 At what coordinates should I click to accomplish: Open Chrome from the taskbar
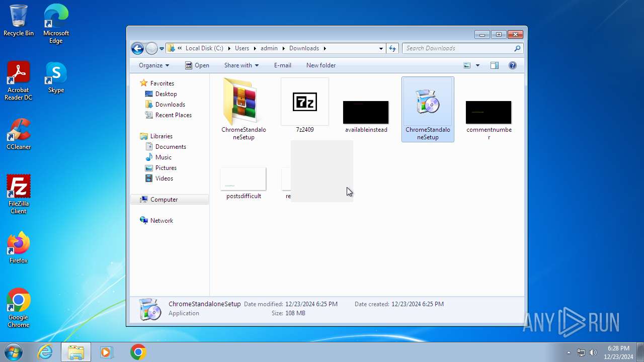tap(138, 352)
